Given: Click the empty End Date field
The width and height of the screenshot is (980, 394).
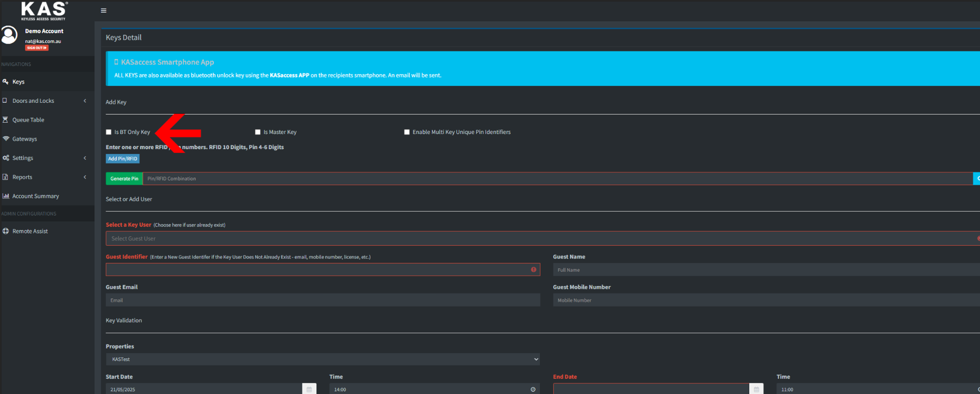Looking at the screenshot, I should (x=651, y=389).
